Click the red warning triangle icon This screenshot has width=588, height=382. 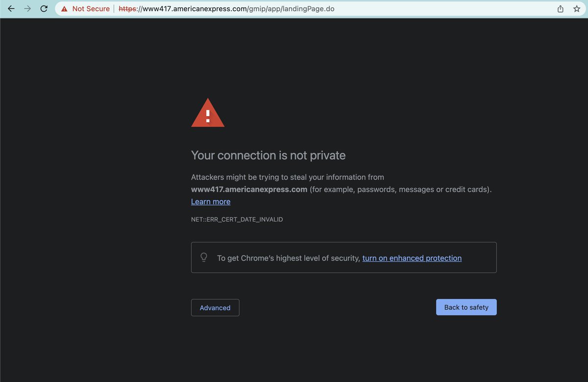pos(208,113)
